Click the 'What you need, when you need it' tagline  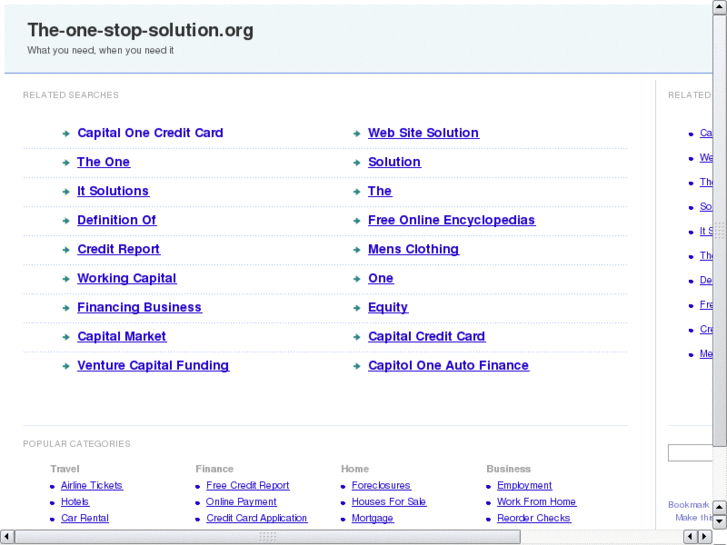(x=101, y=51)
